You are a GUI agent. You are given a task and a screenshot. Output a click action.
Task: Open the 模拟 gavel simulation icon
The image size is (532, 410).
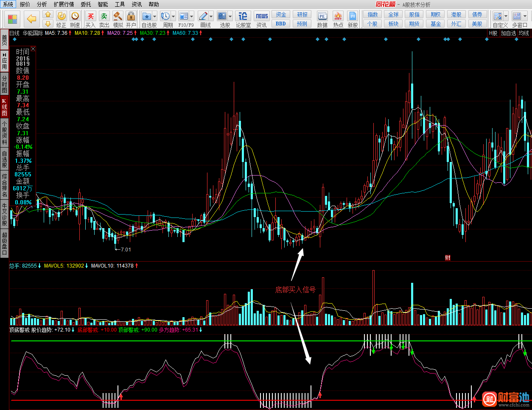click(118, 16)
